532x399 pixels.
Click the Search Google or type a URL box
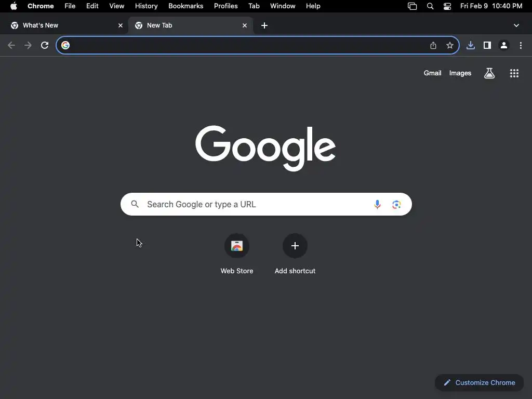266,204
